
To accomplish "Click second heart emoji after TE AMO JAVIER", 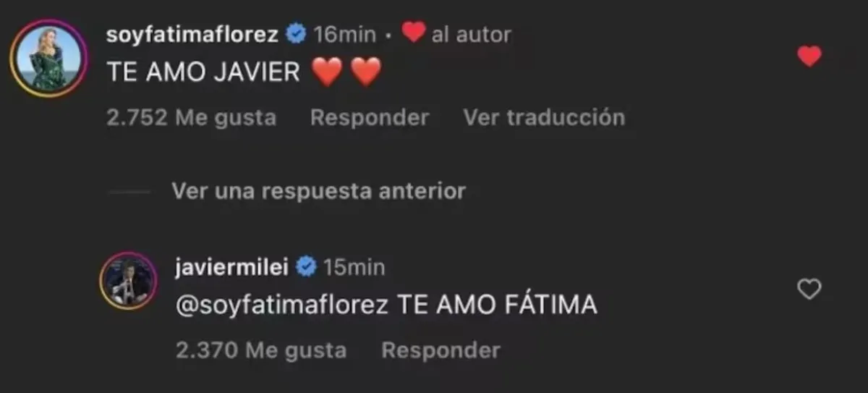I will pos(365,72).
